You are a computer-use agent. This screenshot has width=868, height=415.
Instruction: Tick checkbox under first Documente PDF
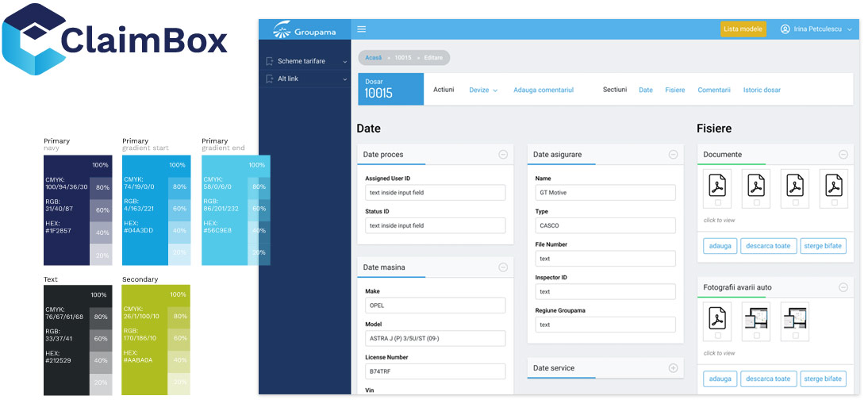click(x=718, y=202)
